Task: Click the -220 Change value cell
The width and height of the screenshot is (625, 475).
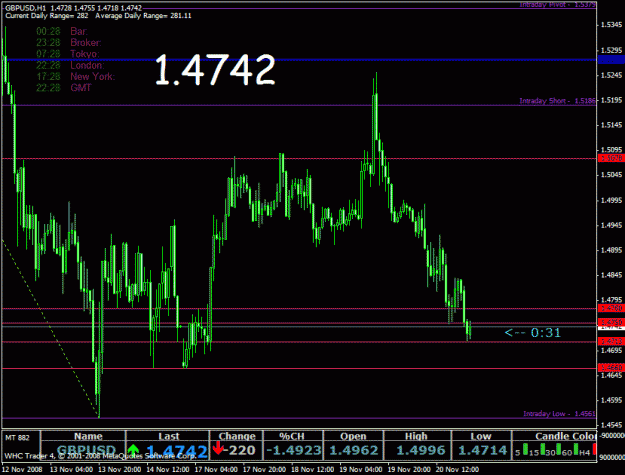Action: tap(240, 450)
